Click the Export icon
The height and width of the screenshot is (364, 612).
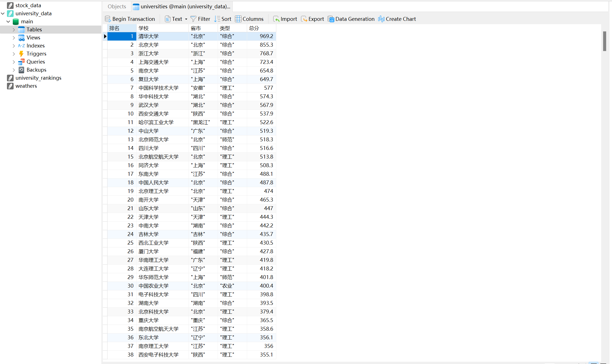tap(304, 19)
